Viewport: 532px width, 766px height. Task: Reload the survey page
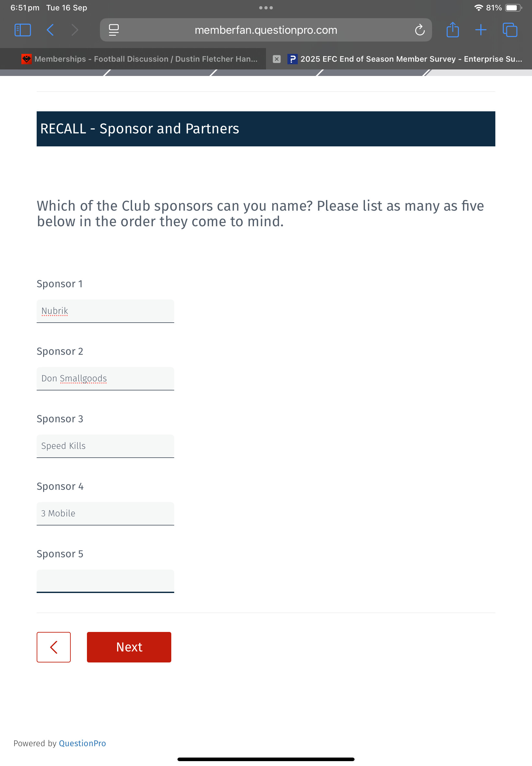(x=419, y=30)
